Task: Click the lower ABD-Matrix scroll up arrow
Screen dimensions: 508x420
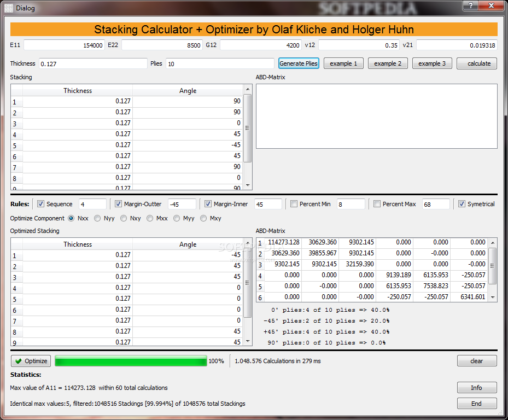Action: point(493,243)
